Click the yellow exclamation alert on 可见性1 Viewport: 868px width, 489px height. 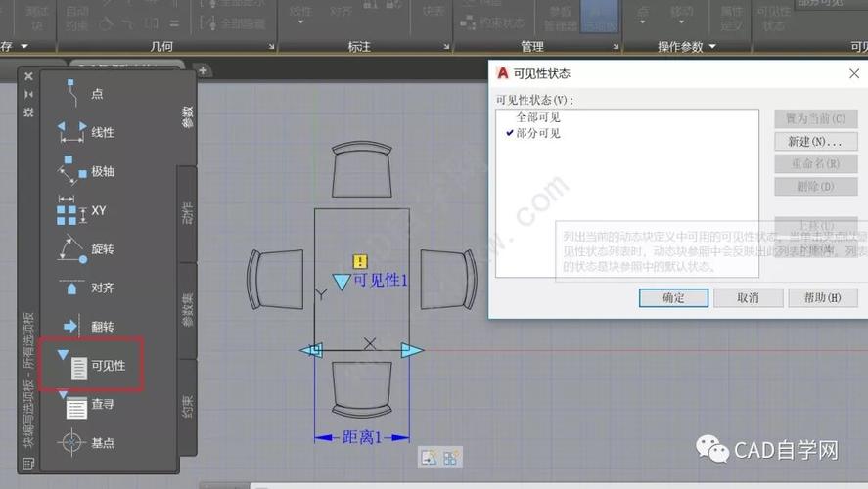click(360, 261)
